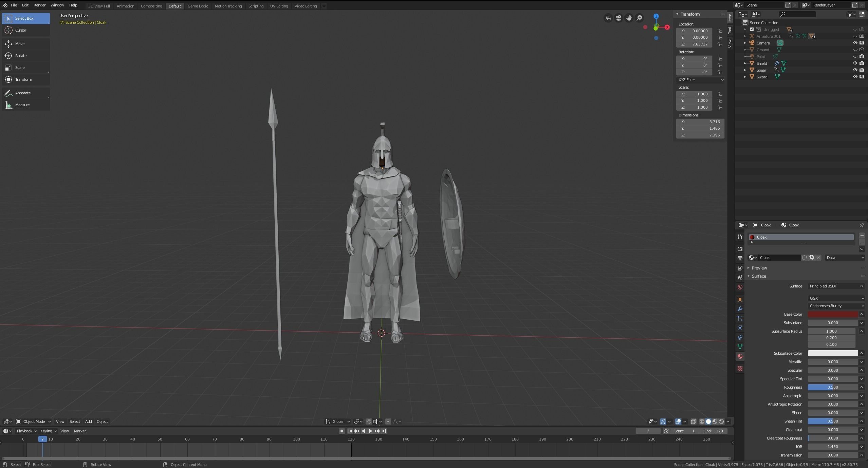The height and width of the screenshot is (468, 868).
Task: Hide Sword in the viewport
Action: tap(855, 77)
